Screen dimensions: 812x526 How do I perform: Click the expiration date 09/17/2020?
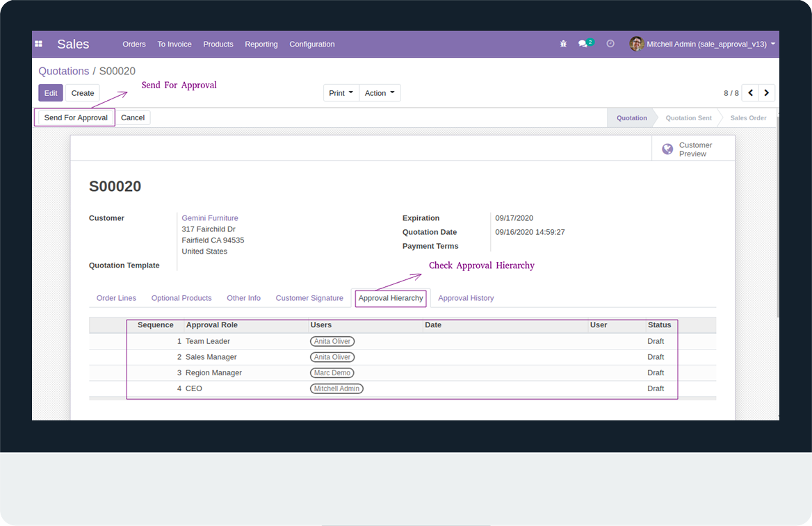(514, 218)
